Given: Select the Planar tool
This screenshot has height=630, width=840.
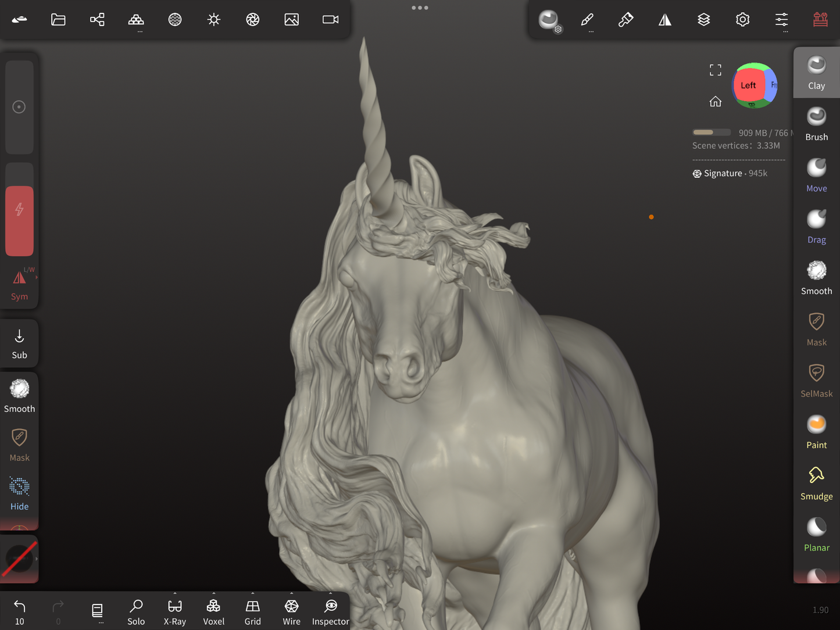Looking at the screenshot, I should 816,535.
